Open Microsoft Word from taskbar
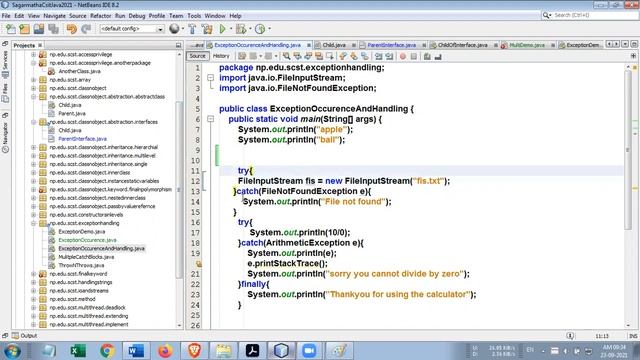The width and height of the screenshot is (640, 360). (136, 351)
